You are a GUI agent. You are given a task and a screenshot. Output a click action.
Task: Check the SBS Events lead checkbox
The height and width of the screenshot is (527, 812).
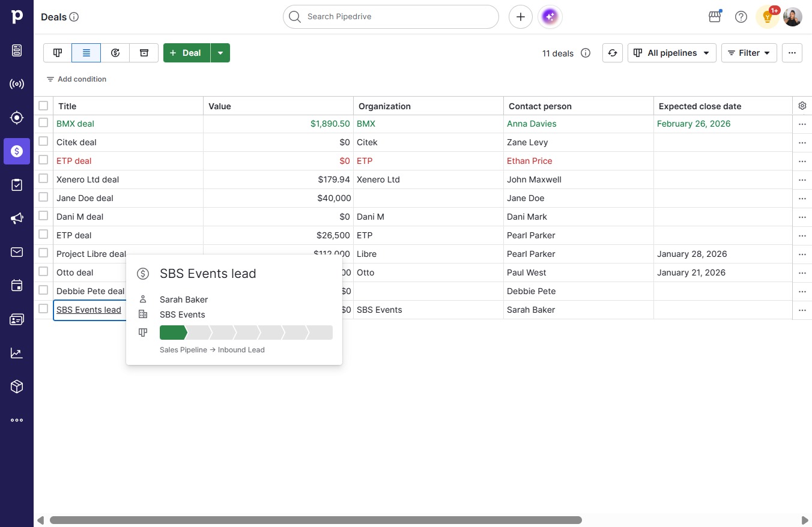pyautogui.click(x=43, y=309)
